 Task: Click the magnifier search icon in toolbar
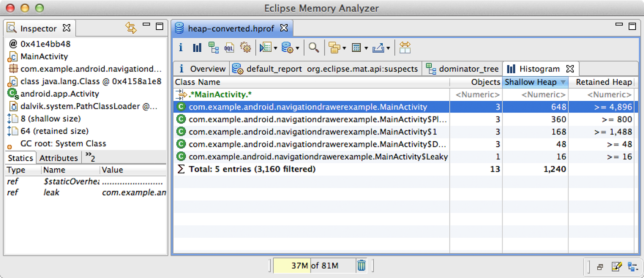314,47
